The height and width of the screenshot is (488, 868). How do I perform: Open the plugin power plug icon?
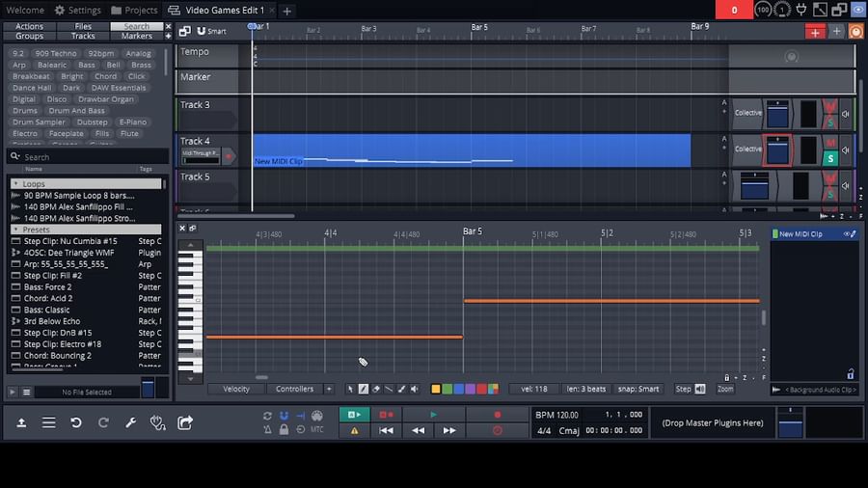801,10
